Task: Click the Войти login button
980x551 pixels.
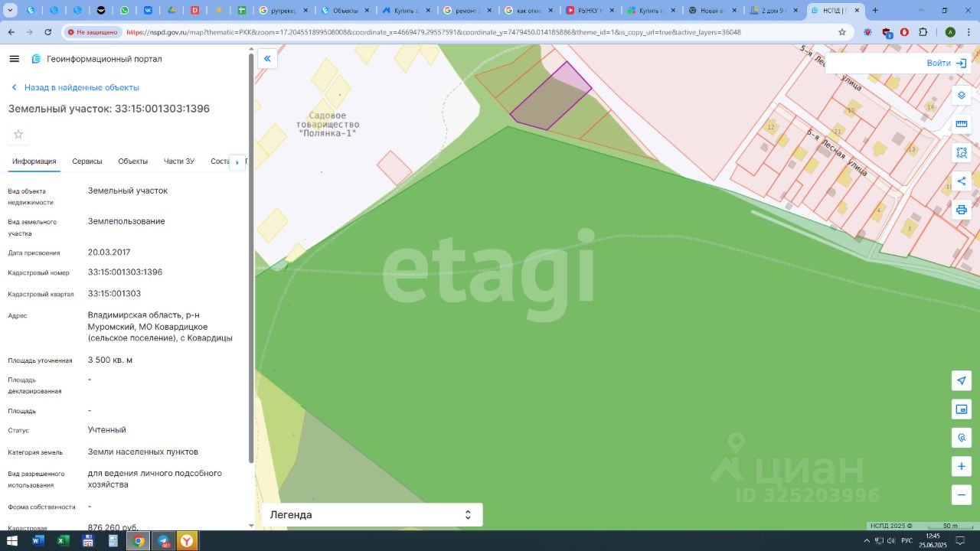Action: [x=946, y=63]
